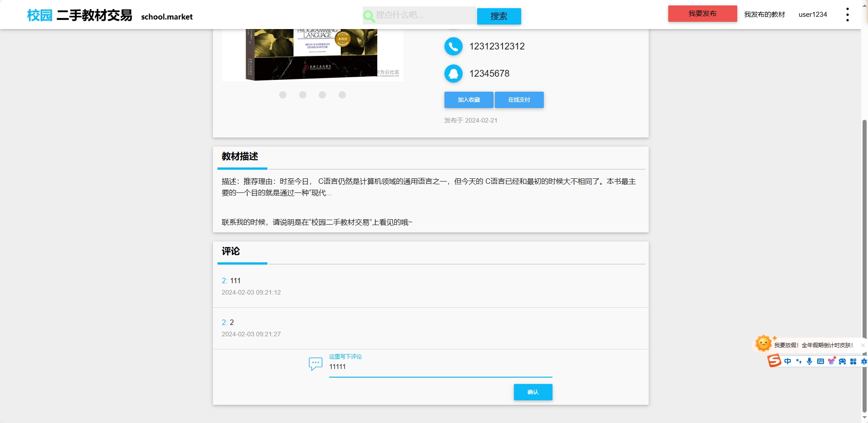Viewport: 868px width, 423px height.
Task: Click the 在线支付 button
Action: (519, 100)
